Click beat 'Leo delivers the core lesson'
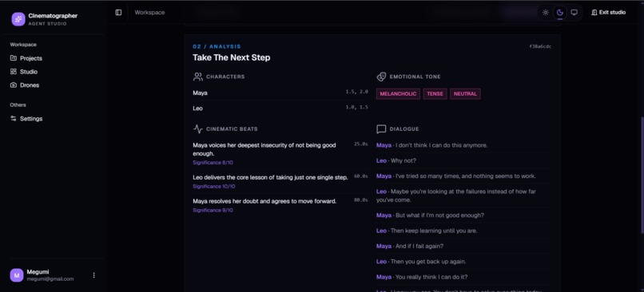This screenshot has width=644, height=292. point(270,178)
